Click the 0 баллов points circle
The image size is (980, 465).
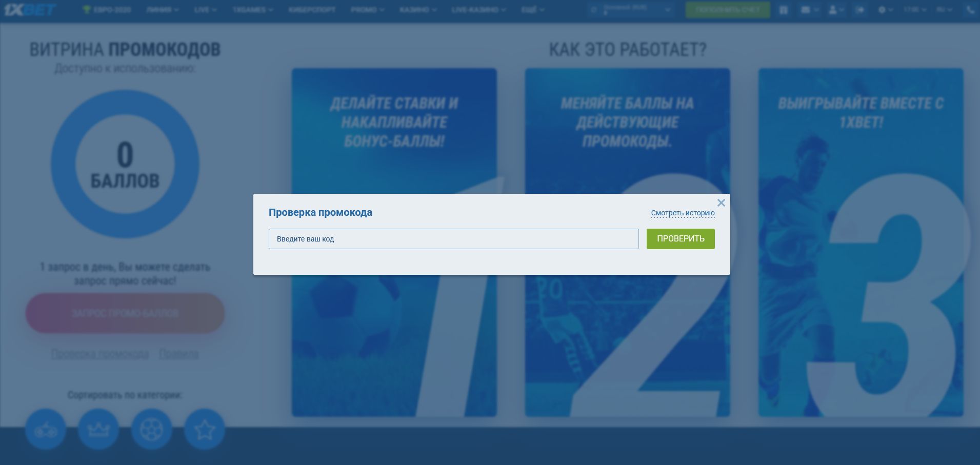pyautogui.click(x=125, y=164)
